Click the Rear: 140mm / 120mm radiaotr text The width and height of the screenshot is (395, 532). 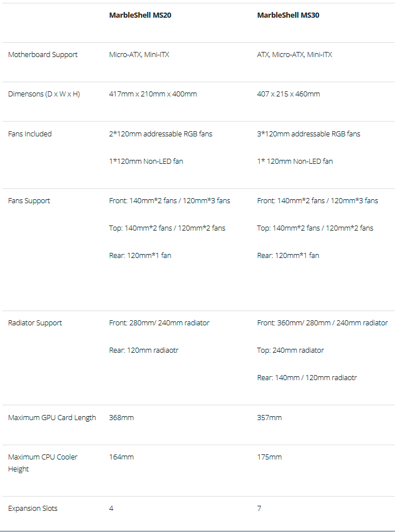307,378
